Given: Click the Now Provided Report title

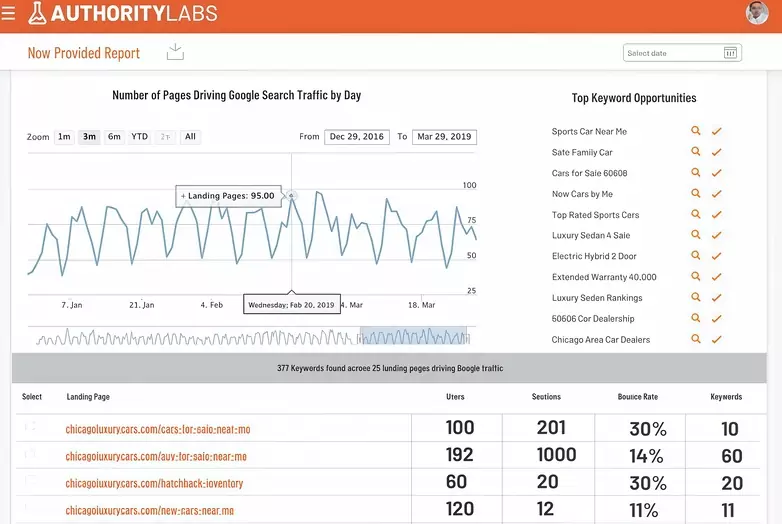Looking at the screenshot, I should point(84,53).
